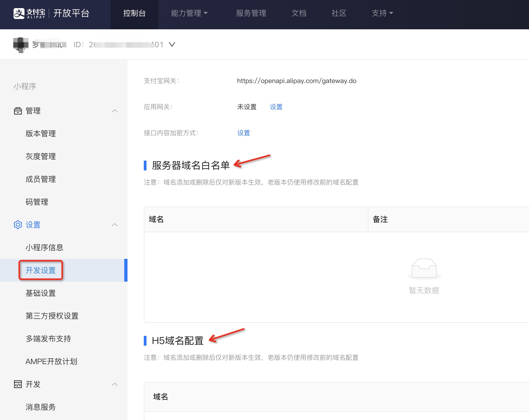This screenshot has height=420, width=529.
Task: Open the app ID switcher dropdown arrow
Action: pyautogui.click(x=172, y=44)
